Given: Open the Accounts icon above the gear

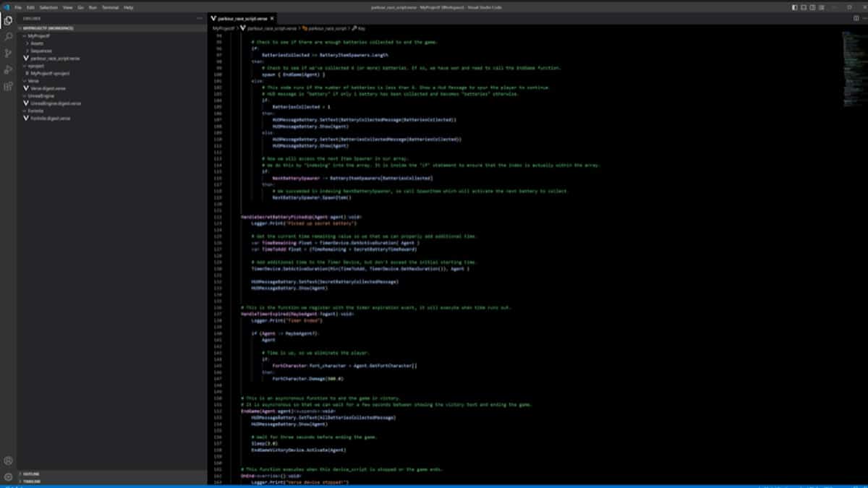Looking at the screenshot, I should [x=7, y=461].
